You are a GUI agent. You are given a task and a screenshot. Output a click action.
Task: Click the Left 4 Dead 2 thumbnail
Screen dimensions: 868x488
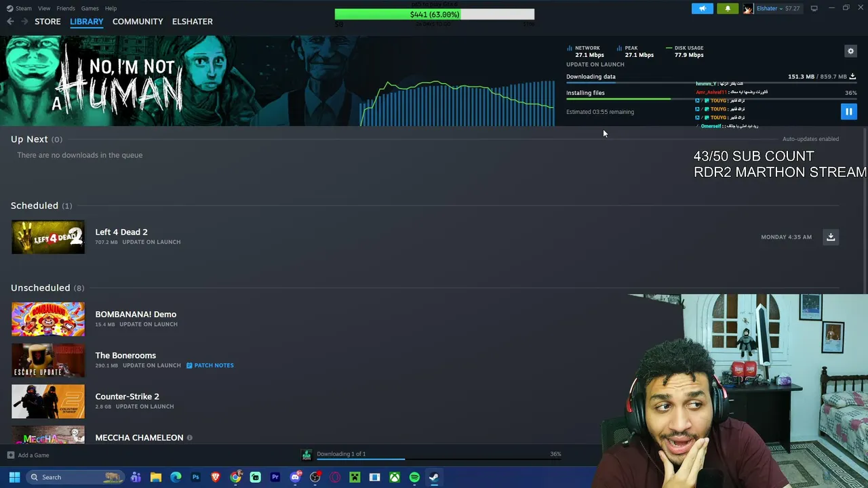click(x=48, y=237)
